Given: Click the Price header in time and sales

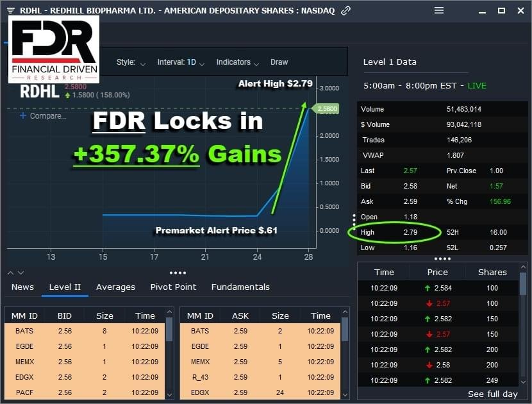Looking at the screenshot, I should [437, 273].
